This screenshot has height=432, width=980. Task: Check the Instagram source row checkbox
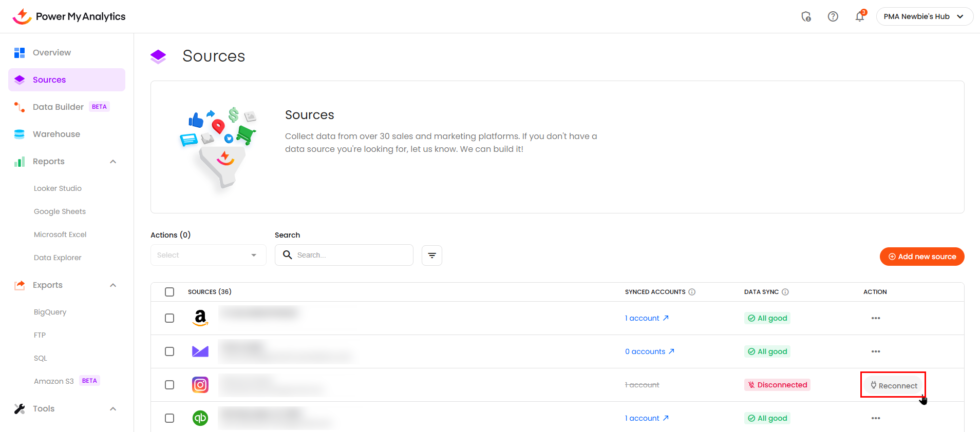[x=169, y=385]
